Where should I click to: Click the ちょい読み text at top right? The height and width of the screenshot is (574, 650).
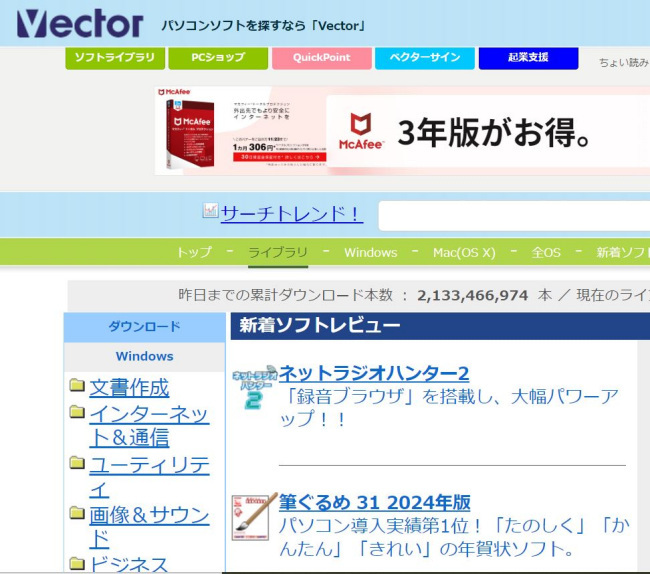point(624,63)
